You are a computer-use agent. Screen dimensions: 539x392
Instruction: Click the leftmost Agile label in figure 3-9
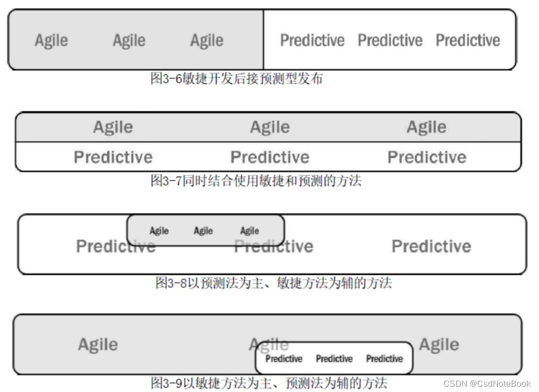tap(98, 345)
